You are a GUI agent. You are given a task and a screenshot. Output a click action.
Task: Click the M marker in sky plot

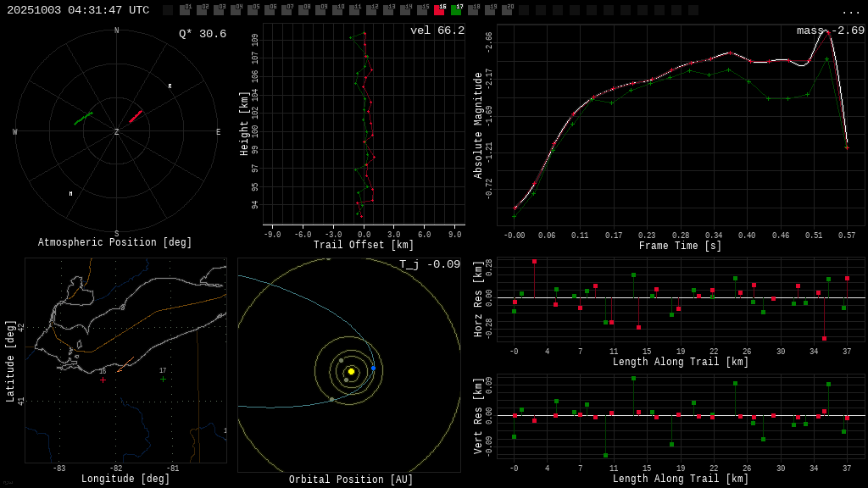pos(71,194)
